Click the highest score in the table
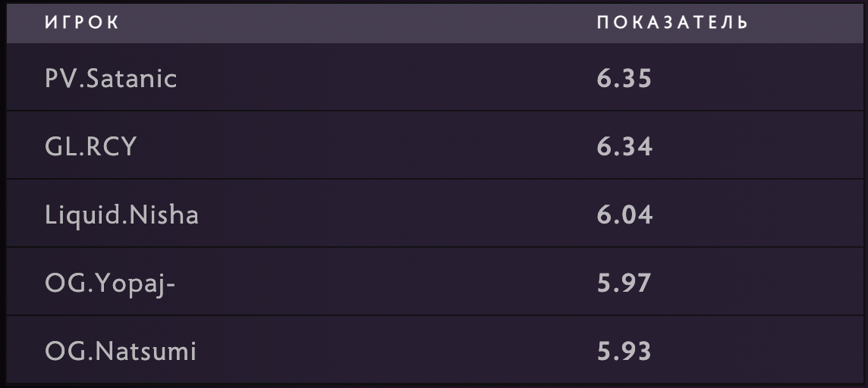 point(624,78)
